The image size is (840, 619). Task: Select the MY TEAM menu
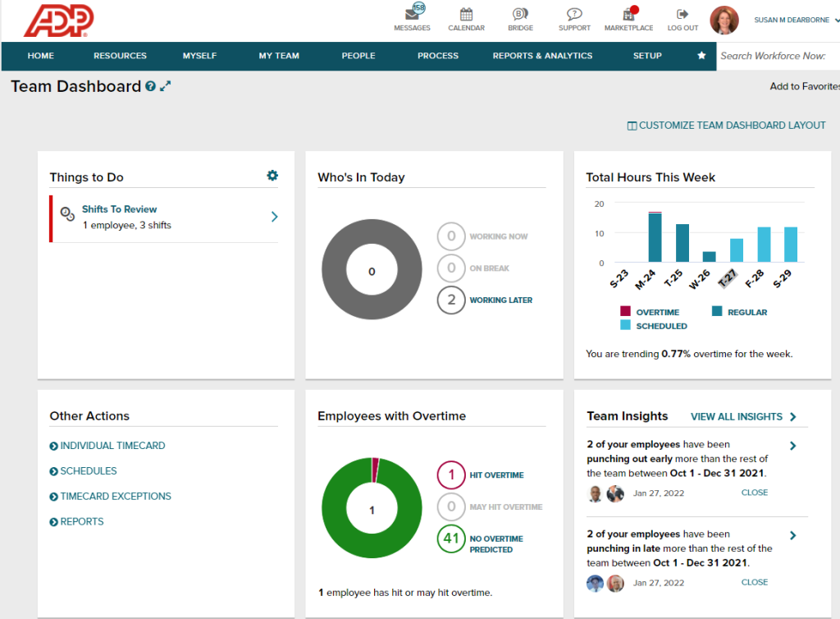[x=278, y=56]
